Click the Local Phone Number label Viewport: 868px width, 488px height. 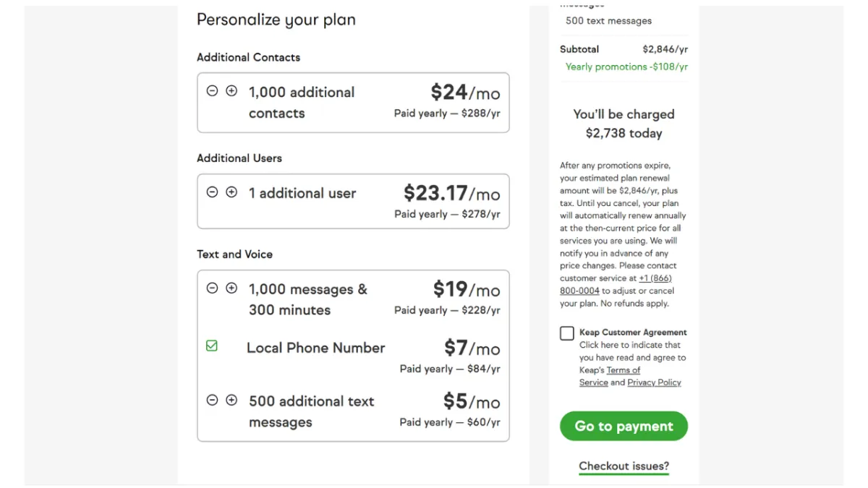[x=315, y=348]
